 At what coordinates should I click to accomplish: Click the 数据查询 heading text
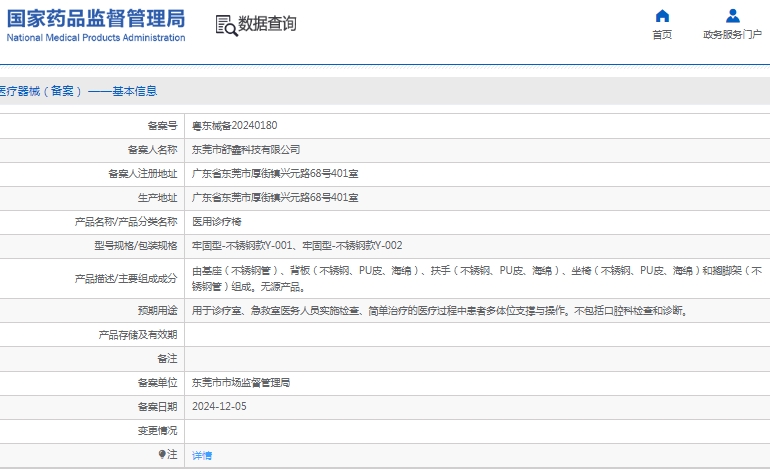pyautogui.click(x=267, y=24)
